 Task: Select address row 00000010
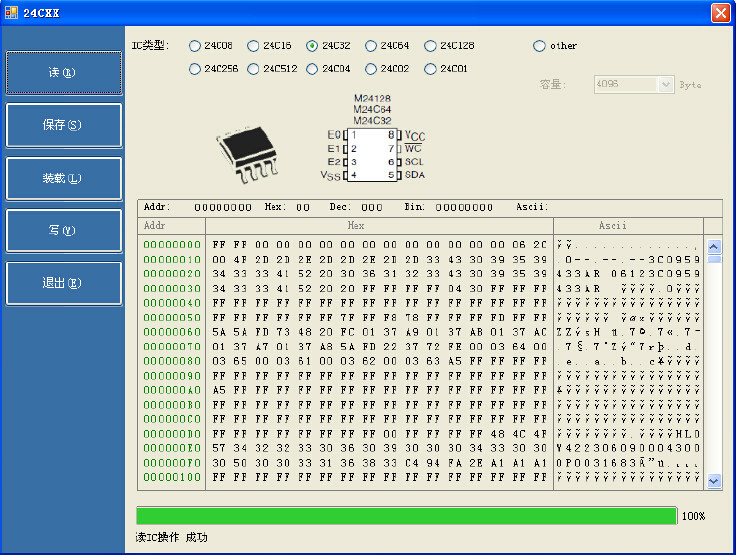172,260
